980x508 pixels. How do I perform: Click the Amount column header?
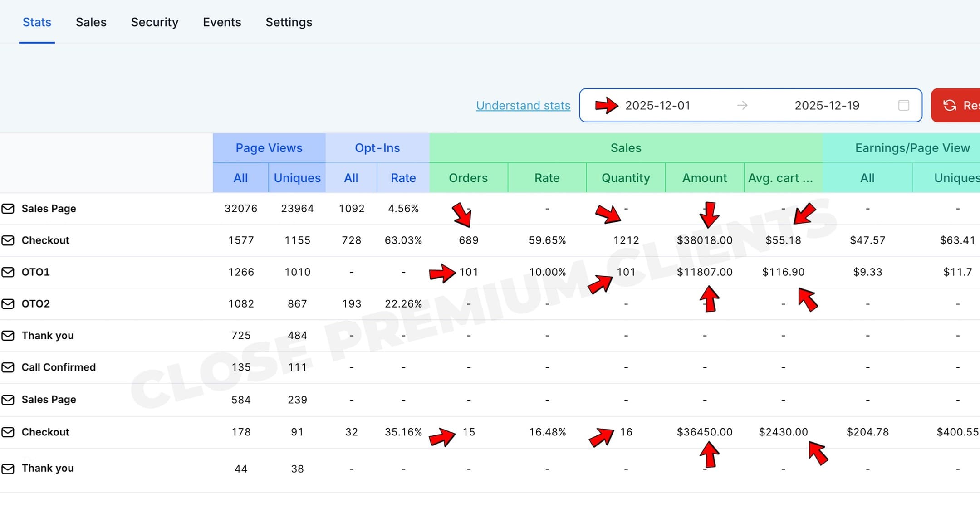(705, 178)
